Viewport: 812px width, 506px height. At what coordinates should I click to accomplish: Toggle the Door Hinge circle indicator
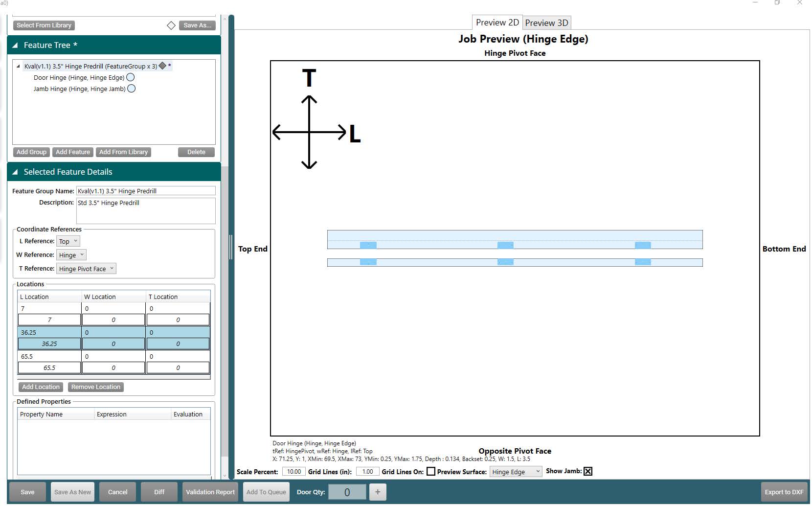(131, 77)
